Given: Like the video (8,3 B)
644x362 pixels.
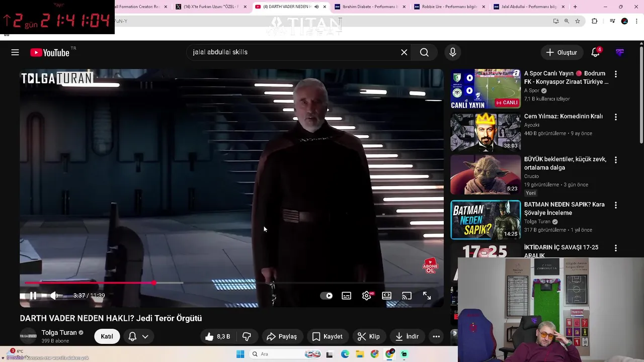Looking at the screenshot, I should click(x=217, y=336).
